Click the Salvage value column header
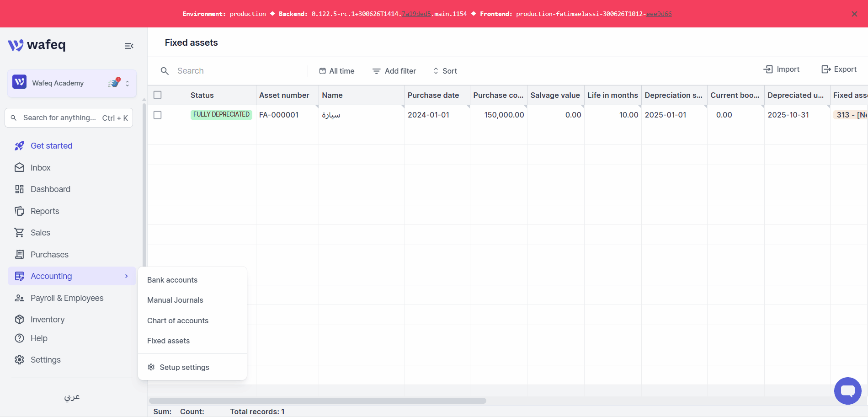This screenshot has width=868, height=417. point(555,95)
